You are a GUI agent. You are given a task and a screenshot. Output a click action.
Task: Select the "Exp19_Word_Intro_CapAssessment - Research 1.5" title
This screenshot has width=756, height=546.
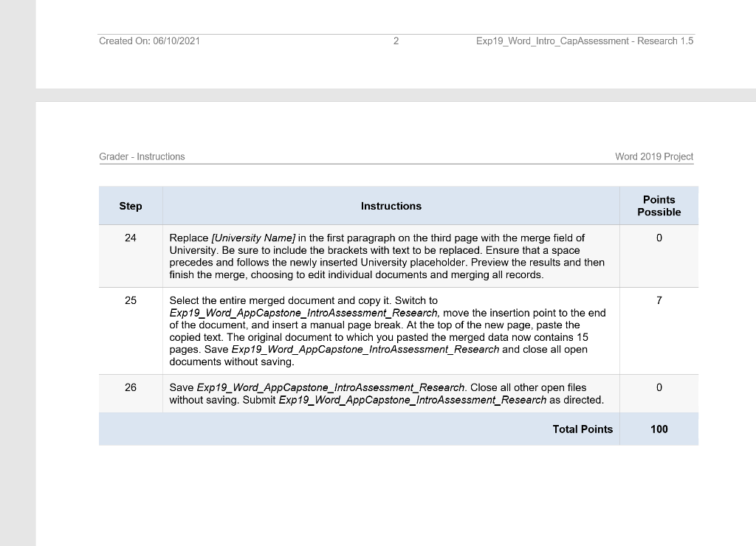click(585, 41)
